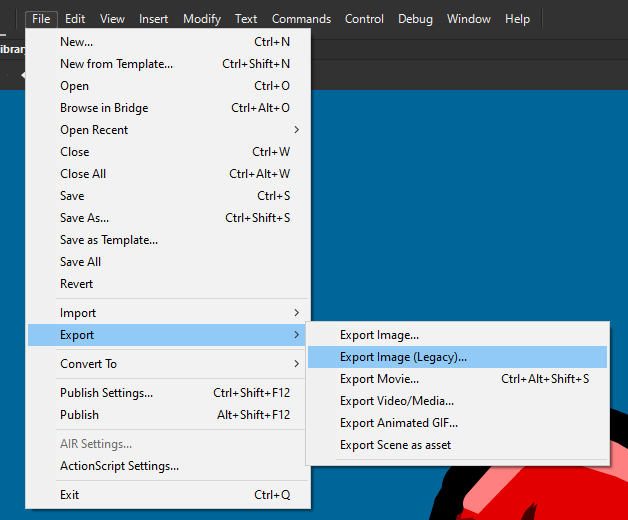Open the File menu

(x=41, y=19)
